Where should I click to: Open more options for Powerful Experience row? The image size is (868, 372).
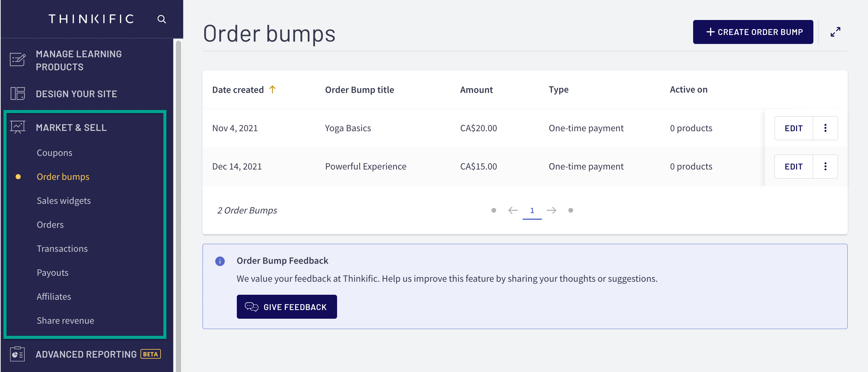pyautogui.click(x=825, y=167)
